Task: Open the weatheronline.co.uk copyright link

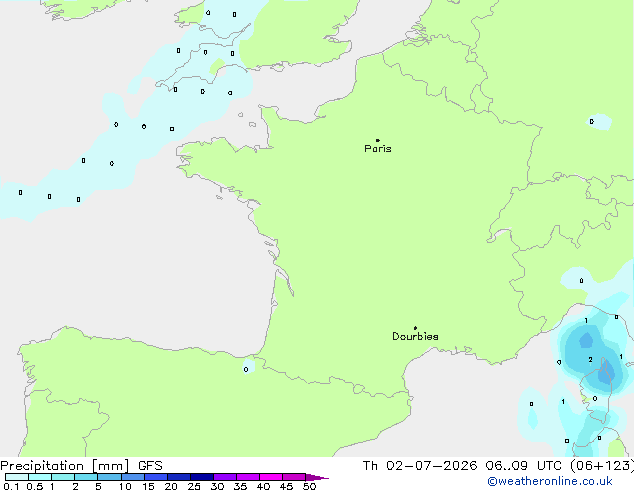Action: coord(550,481)
